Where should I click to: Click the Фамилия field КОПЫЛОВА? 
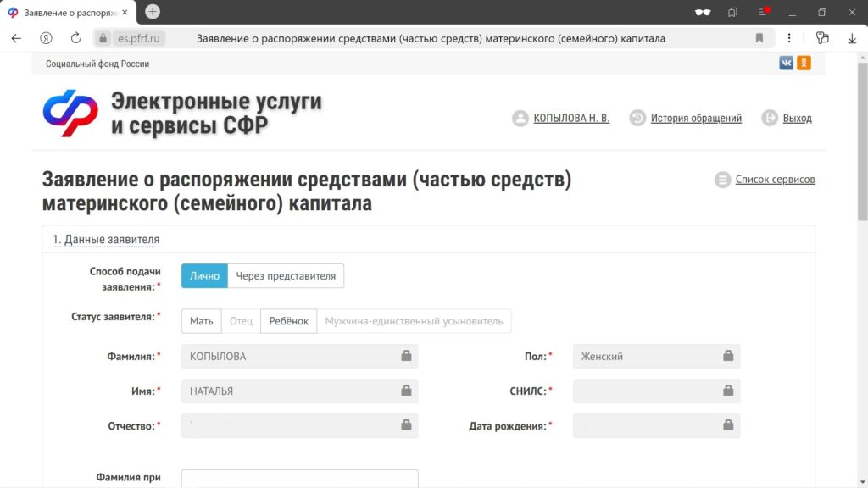click(x=299, y=356)
